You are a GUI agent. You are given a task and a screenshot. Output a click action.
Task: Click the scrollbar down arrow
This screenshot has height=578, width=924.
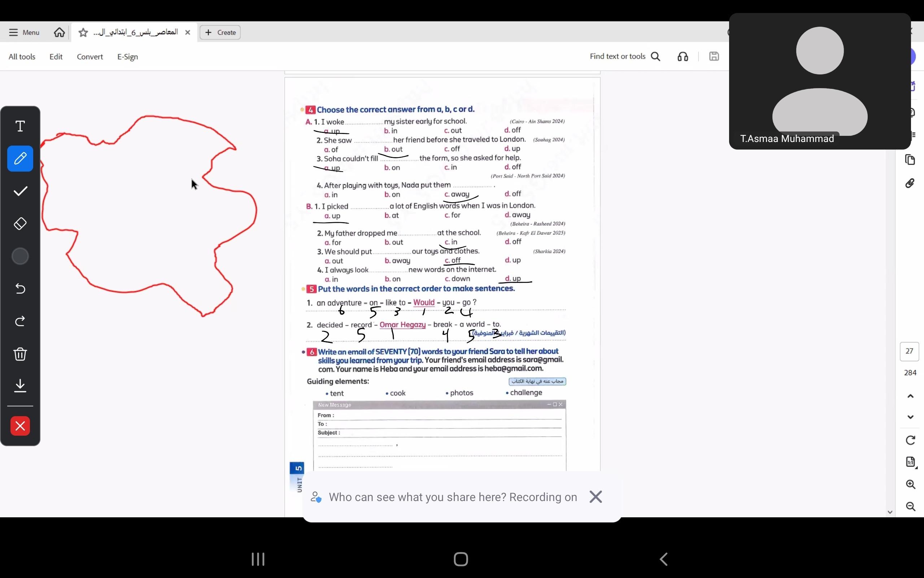pyautogui.click(x=890, y=512)
